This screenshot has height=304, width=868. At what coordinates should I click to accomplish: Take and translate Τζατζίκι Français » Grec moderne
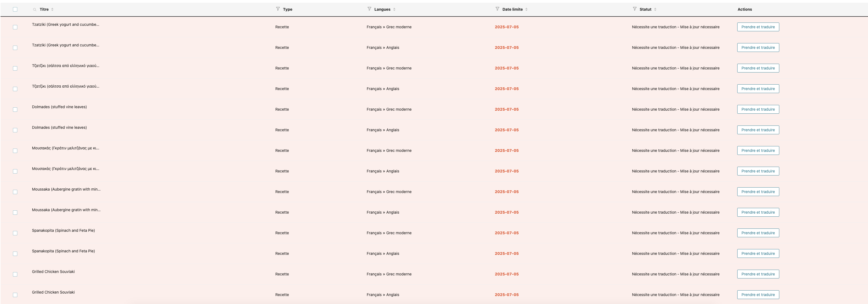tap(758, 68)
